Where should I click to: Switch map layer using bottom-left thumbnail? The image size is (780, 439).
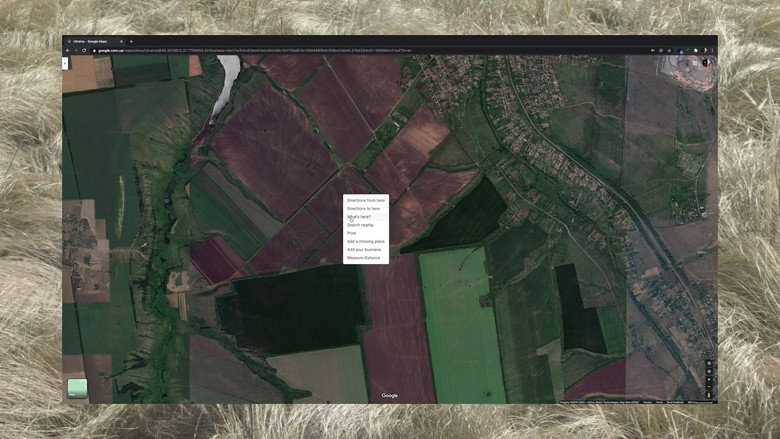[x=77, y=388]
